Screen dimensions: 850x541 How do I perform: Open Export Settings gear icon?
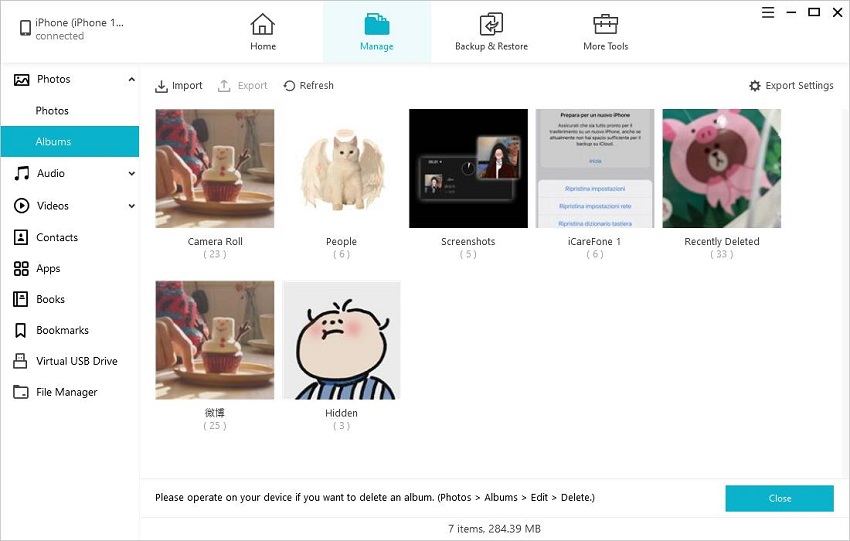click(755, 86)
